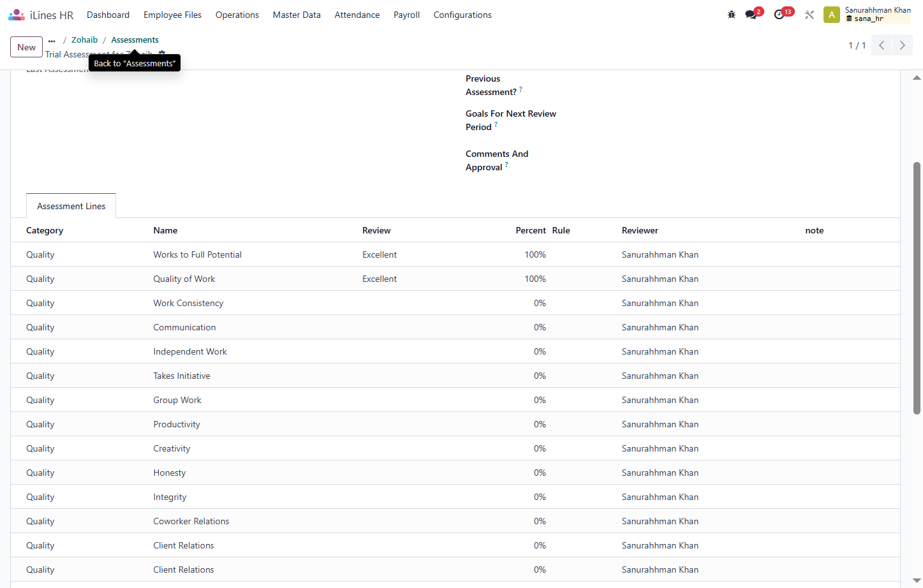Expand the breadcrumb ellipsis

52,40
